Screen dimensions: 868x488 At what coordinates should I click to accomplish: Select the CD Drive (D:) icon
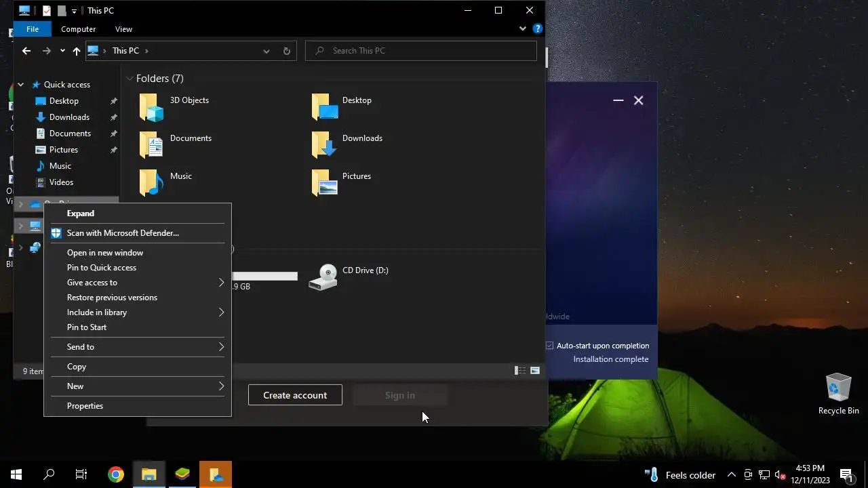(323, 277)
